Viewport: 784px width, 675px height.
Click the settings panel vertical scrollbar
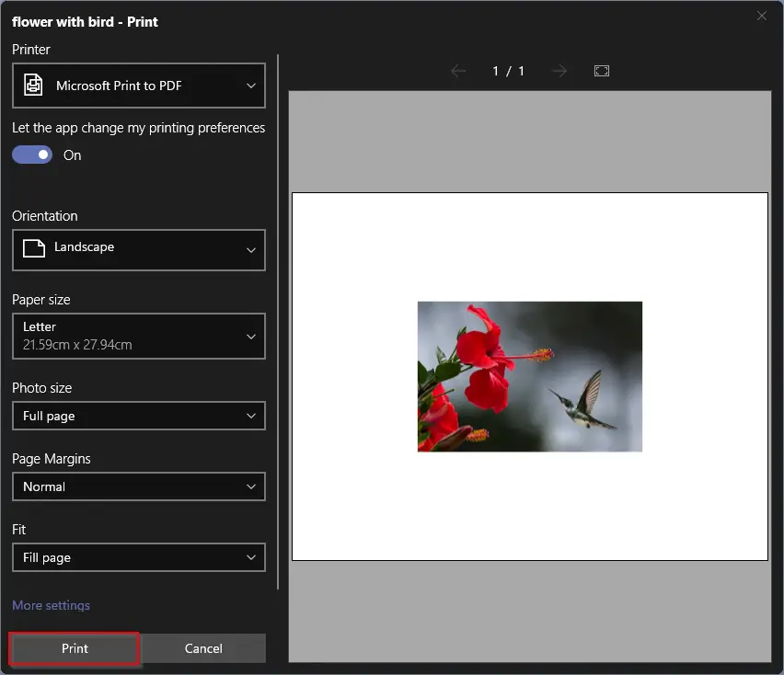[278, 322]
